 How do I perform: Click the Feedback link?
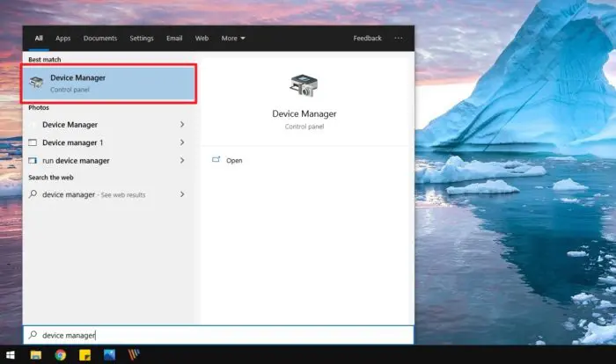point(367,38)
